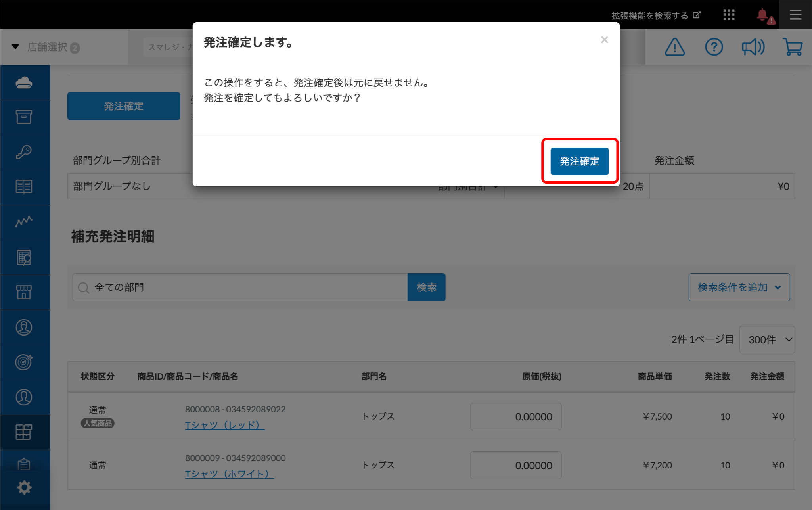Expand the 検索条件を追加 dropdown
Image resolution: width=812 pixels, height=510 pixels.
point(739,287)
